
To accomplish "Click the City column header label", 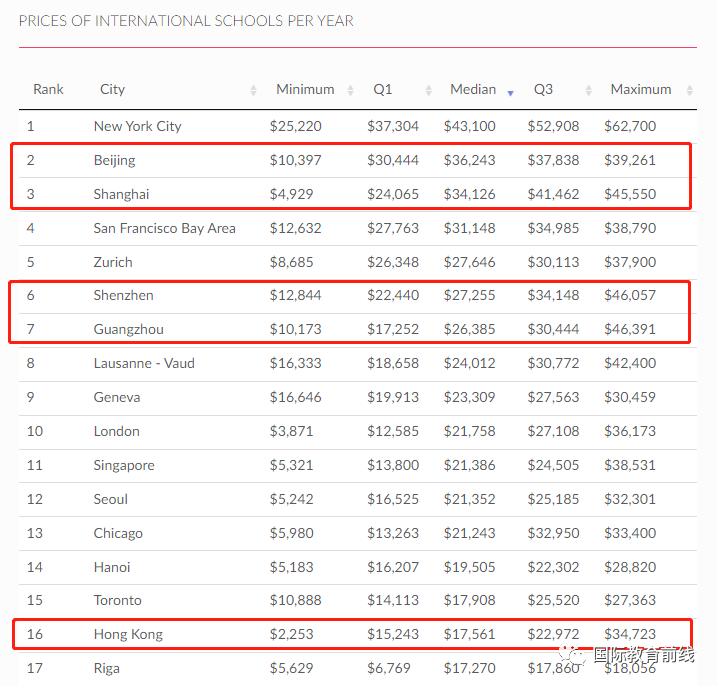I will click(112, 89).
